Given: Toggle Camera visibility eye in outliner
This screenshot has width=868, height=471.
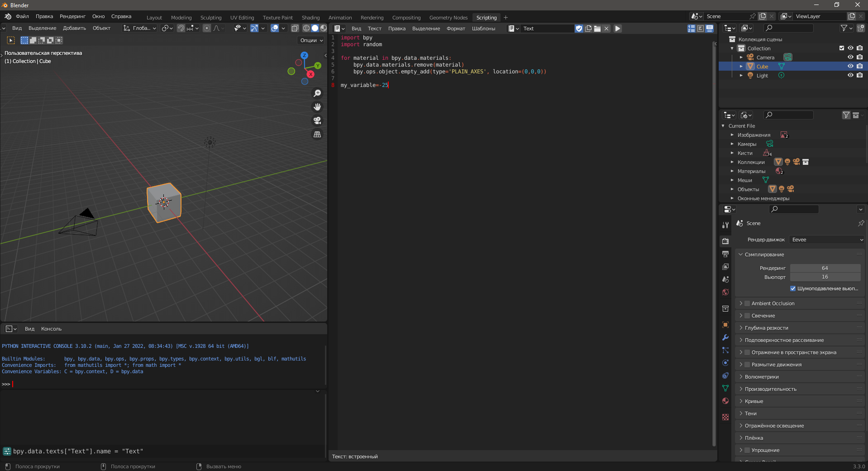Looking at the screenshot, I should pyautogui.click(x=850, y=57).
